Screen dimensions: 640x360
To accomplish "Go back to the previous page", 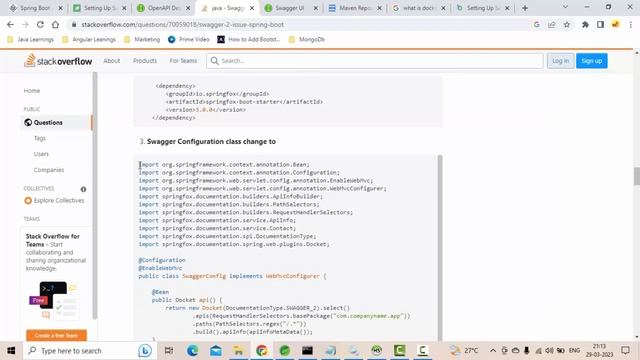I will [x=10, y=25].
